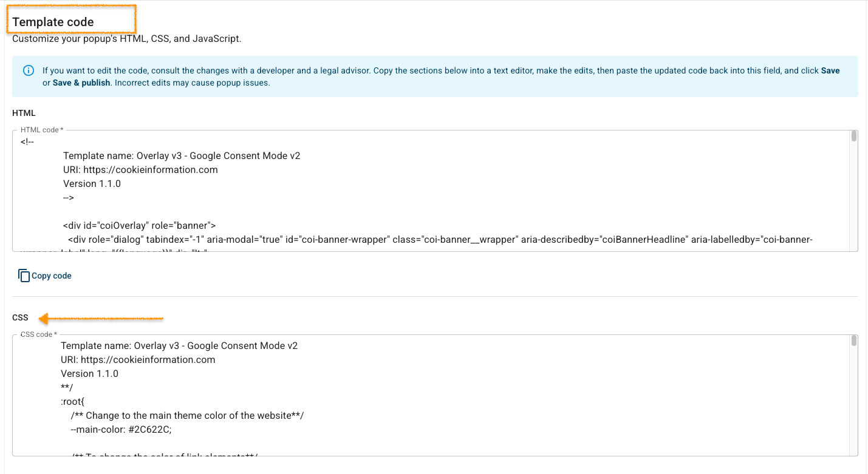
Task: Click the URI line in the HTML code
Action: click(x=140, y=170)
